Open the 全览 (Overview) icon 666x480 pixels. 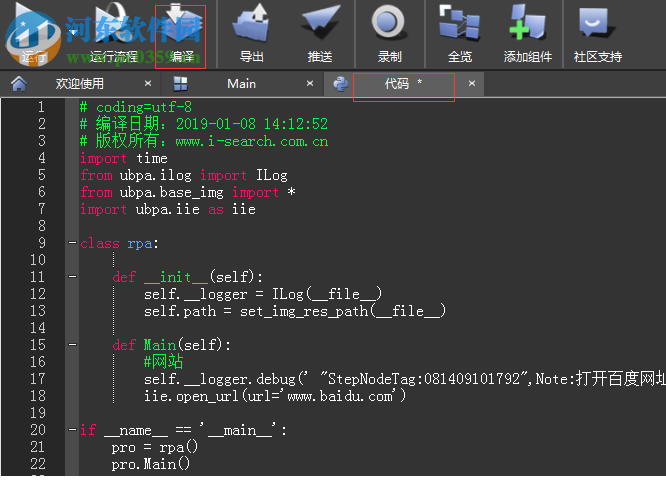click(460, 33)
